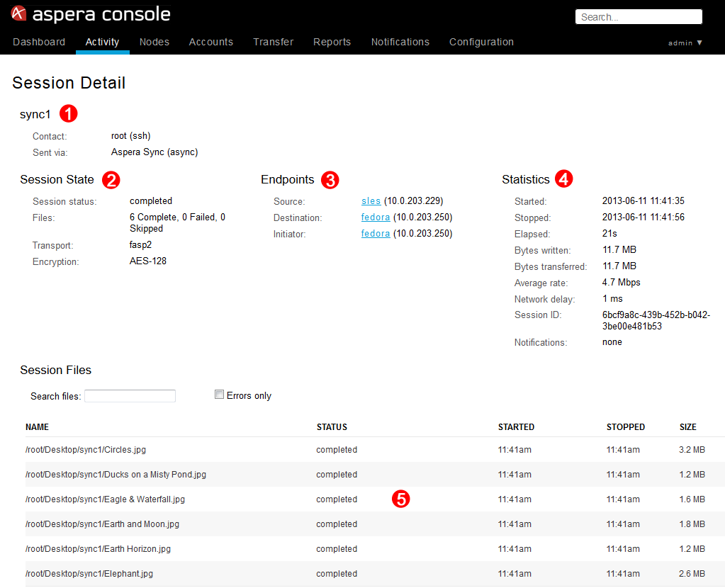Click the 2.6 MB size of Elephant.jpg

[692, 574]
